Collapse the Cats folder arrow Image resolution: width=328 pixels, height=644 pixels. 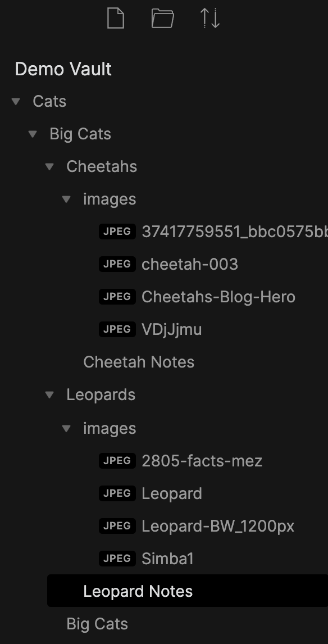click(16, 101)
